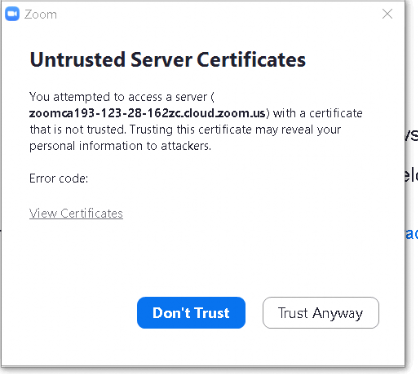Image resolution: width=418 pixels, height=374 pixels.
Task: Click the Error code label
Action: pos(59,179)
